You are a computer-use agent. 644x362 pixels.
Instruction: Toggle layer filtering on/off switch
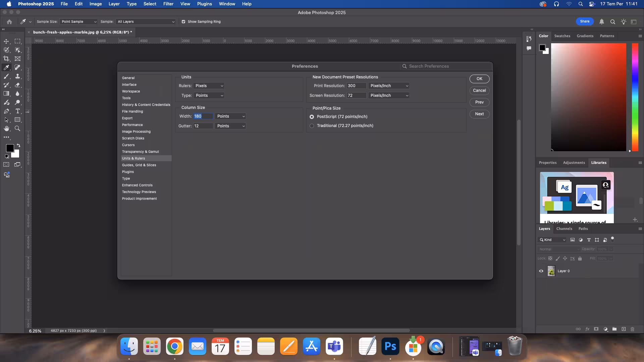612,239
